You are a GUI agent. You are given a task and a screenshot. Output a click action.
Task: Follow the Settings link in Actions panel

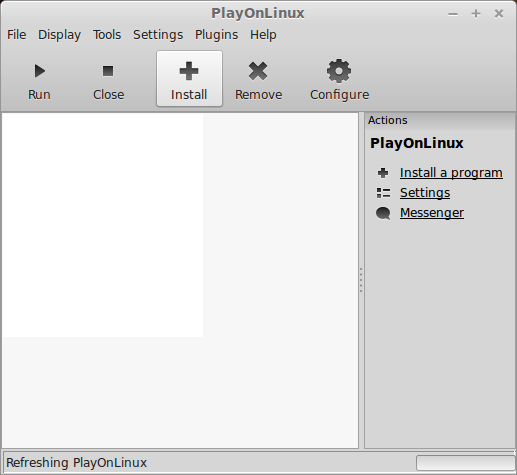425,193
